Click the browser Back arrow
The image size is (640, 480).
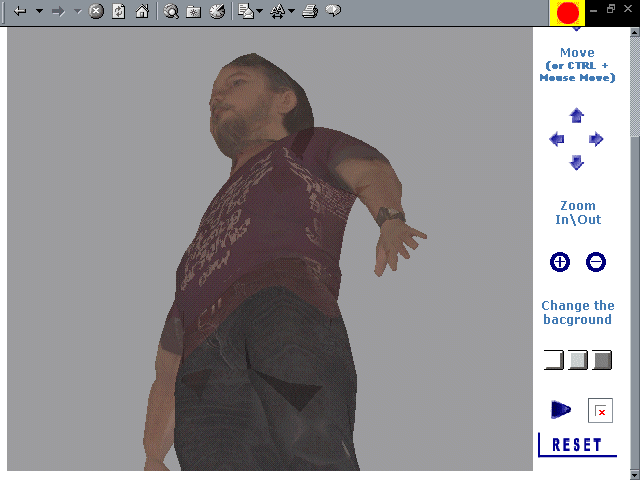(20, 12)
